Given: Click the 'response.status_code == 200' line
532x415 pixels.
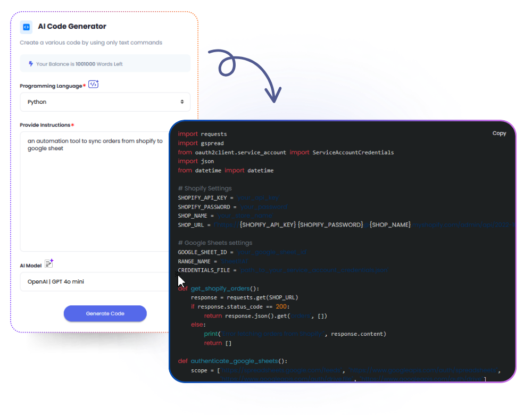Looking at the screenshot, I should pyautogui.click(x=240, y=307).
